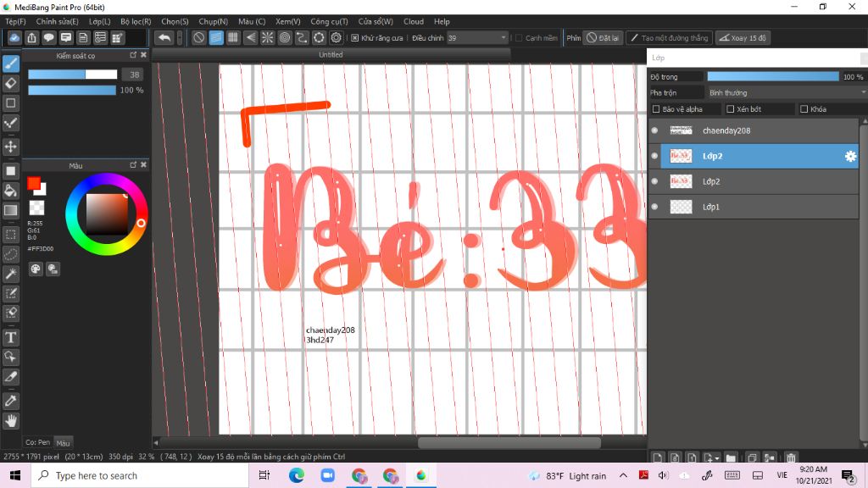Close the Màu panel
868x488 pixels.
[144, 165]
